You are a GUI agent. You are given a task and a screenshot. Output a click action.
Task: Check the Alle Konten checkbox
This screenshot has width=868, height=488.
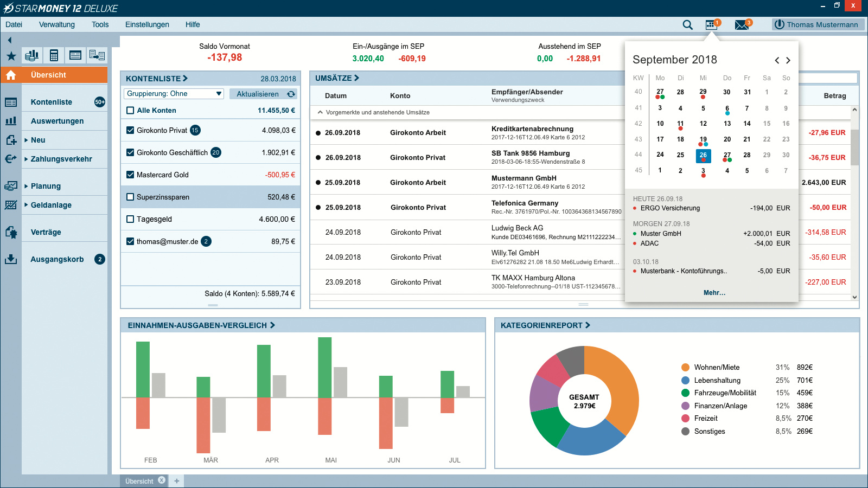pyautogui.click(x=130, y=110)
